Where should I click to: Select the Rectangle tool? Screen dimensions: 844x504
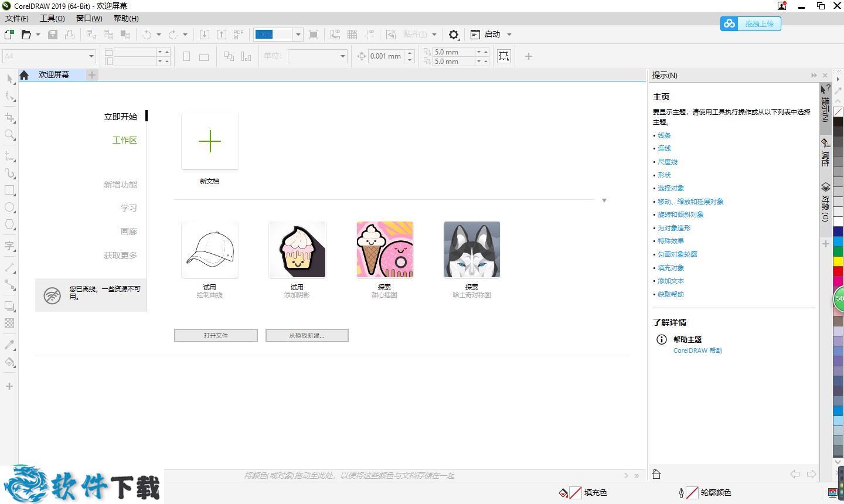pyautogui.click(x=9, y=190)
